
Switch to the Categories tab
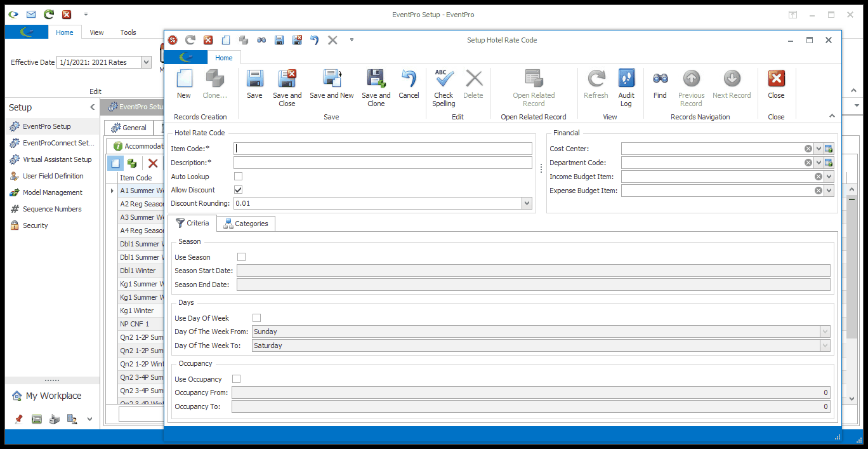point(246,224)
